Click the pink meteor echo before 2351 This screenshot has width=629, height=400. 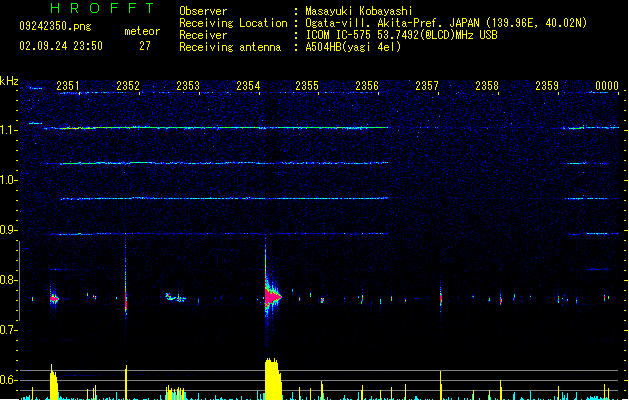pyautogui.click(x=54, y=298)
